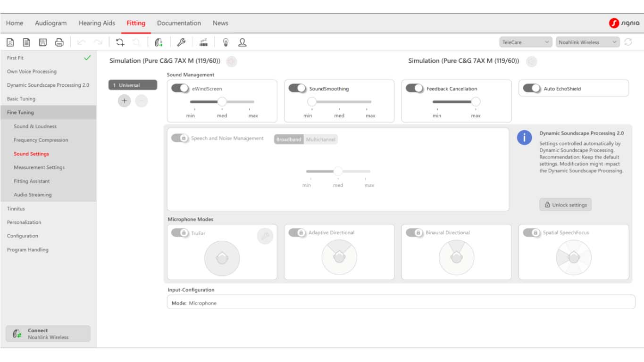Click the document report icon in toolbar
This screenshot has height=362, width=644.
coord(26,42)
